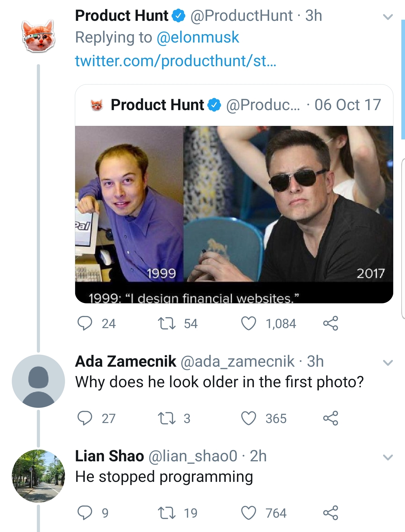Expand options chevron on Ada Zamecnik's tweet

pyautogui.click(x=388, y=363)
